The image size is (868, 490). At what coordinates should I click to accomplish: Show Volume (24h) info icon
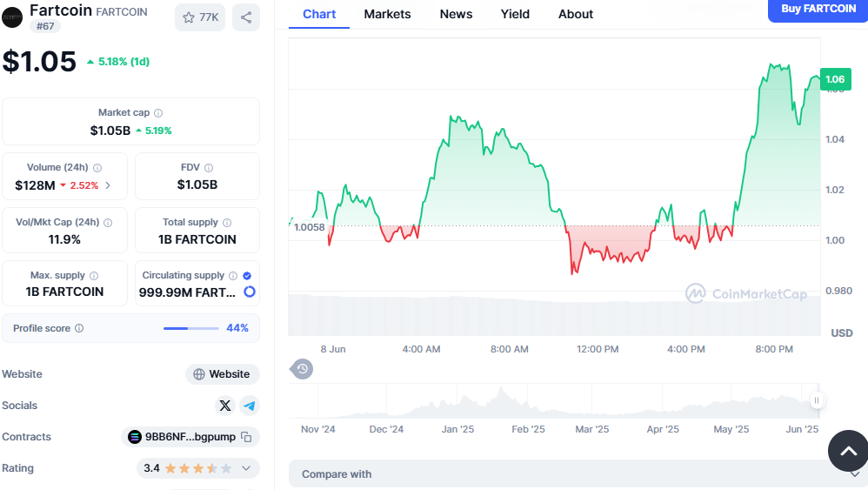click(x=97, y=168)
